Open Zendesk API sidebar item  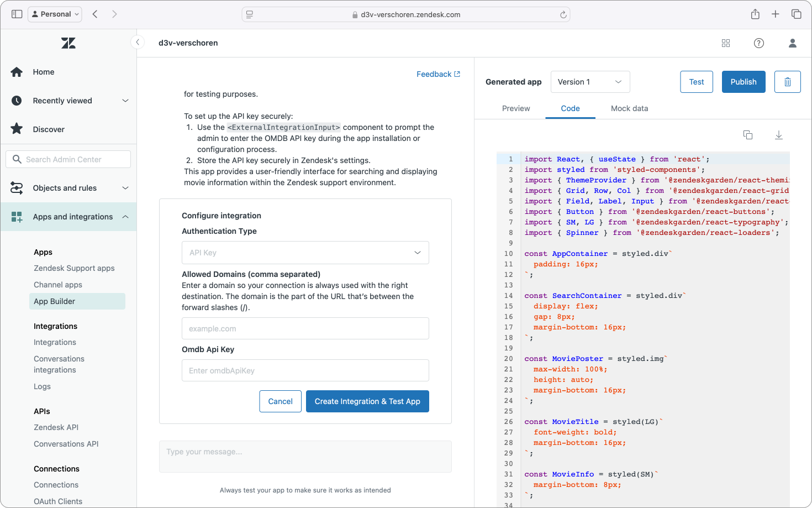click(x=56, y=427)
